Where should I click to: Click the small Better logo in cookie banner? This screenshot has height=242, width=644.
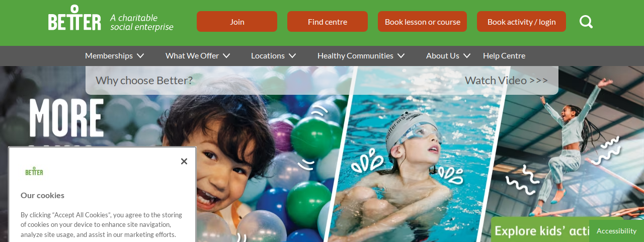point(34,171)
